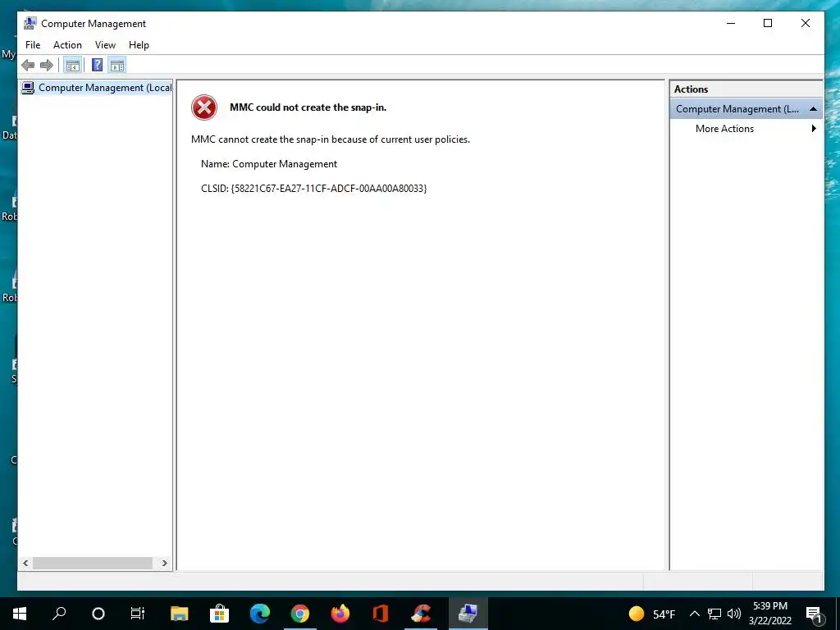Screen dimensions: 840x630
Task: Launch Microsoft Office from taskbar
Action: coord(381,614)
